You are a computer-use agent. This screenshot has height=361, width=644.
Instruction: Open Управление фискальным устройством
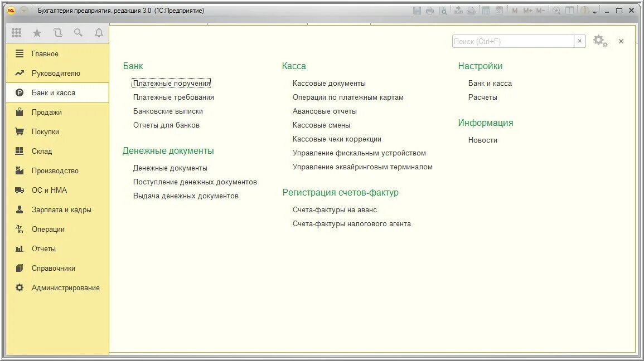pyautogui.click(x=359, y=153)
